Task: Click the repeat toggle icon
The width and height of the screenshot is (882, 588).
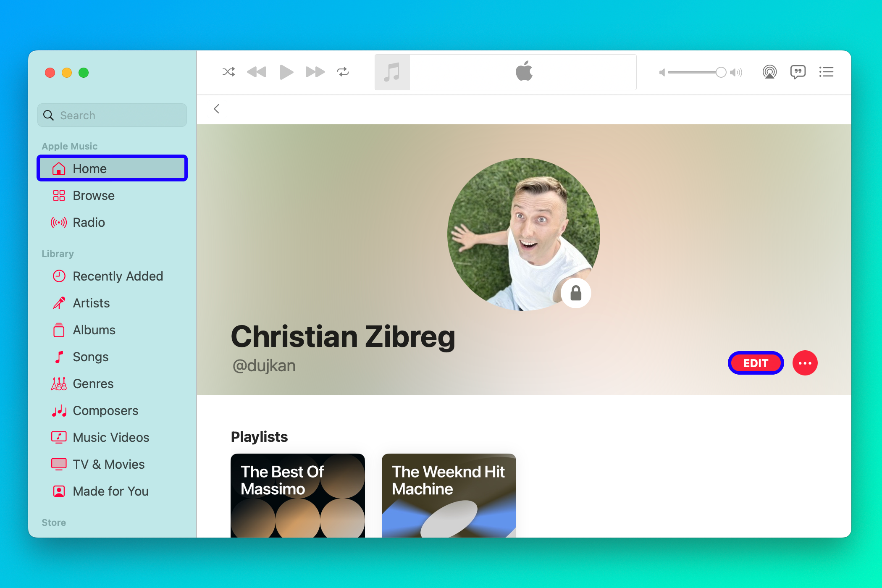Action: tap(343, 72)
